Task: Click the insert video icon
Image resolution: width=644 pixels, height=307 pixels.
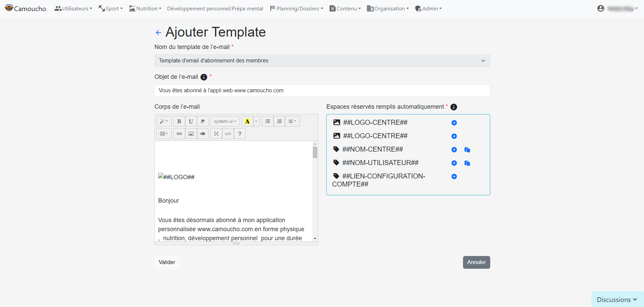Action: 202,134
